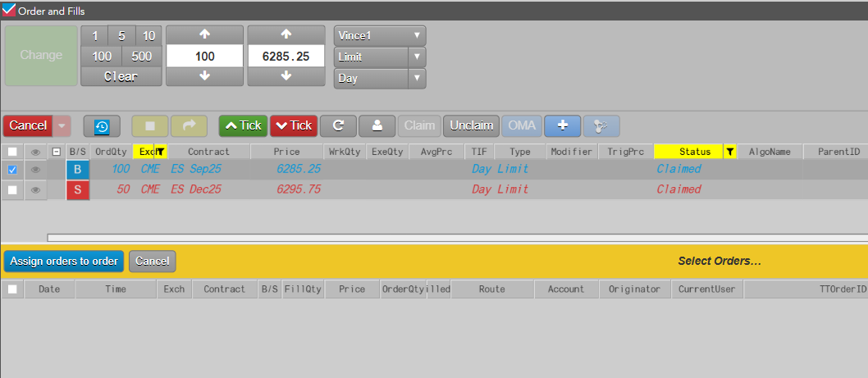The image size is (868, 378).
Task: Sort by the Contract column header
Action: pos(208,152)
